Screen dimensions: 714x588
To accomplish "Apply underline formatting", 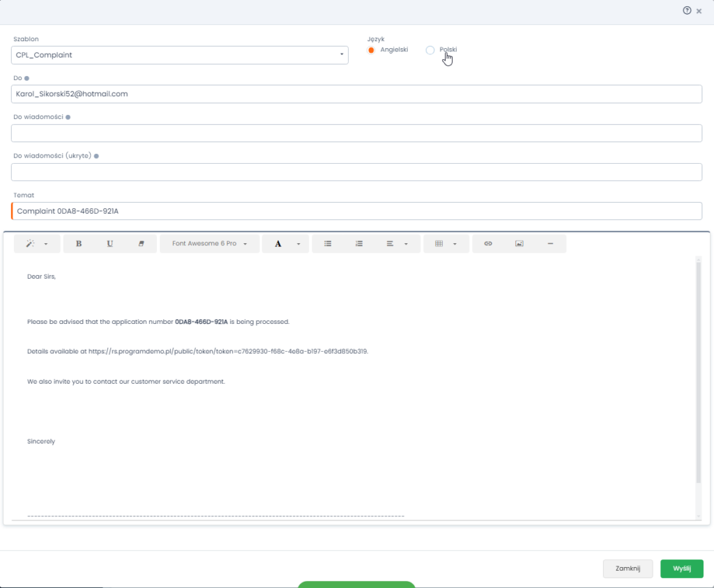I will point(110,244).
